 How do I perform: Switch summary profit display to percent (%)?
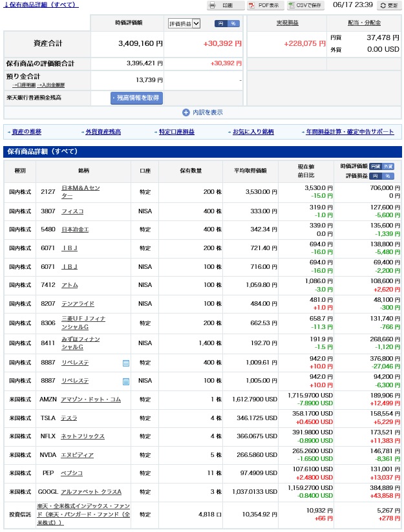[233, 23]
